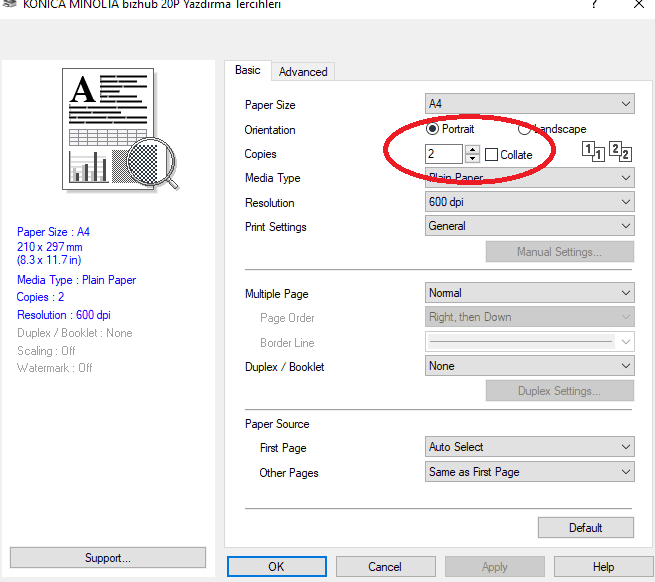Open the Multiple Page dropdown

[529, 293]
